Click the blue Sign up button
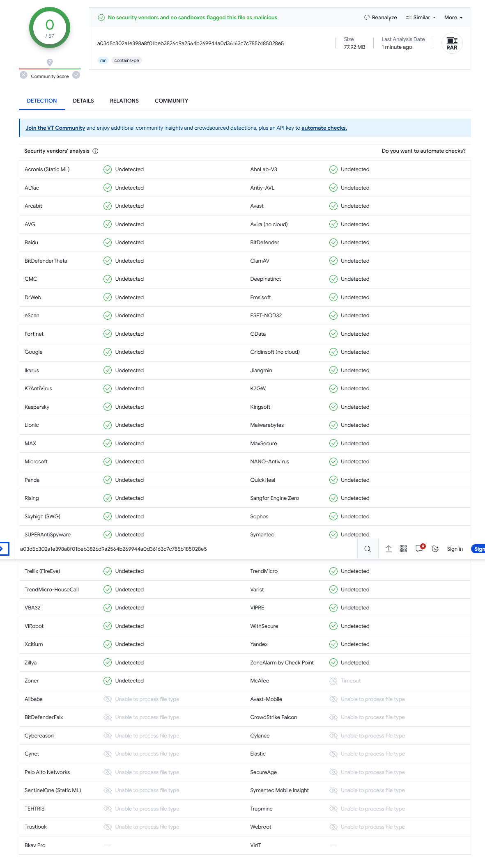The width and height of the screenshot is (485, 868). [478, 549]
